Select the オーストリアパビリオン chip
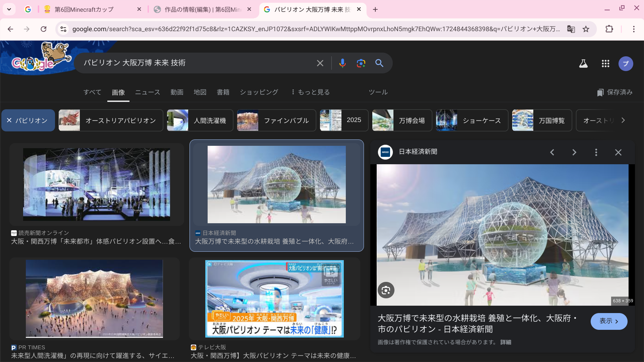The width and height of the screenshot is (644, 362). point(111,120)
